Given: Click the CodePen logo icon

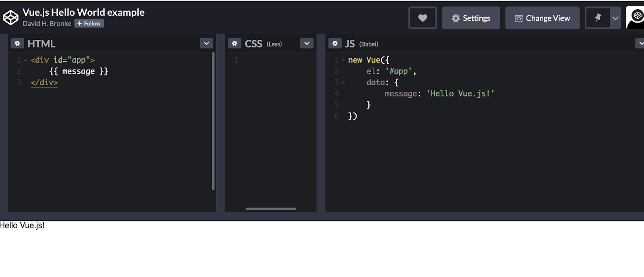Looking at the screenshot, I should point(10,18).
